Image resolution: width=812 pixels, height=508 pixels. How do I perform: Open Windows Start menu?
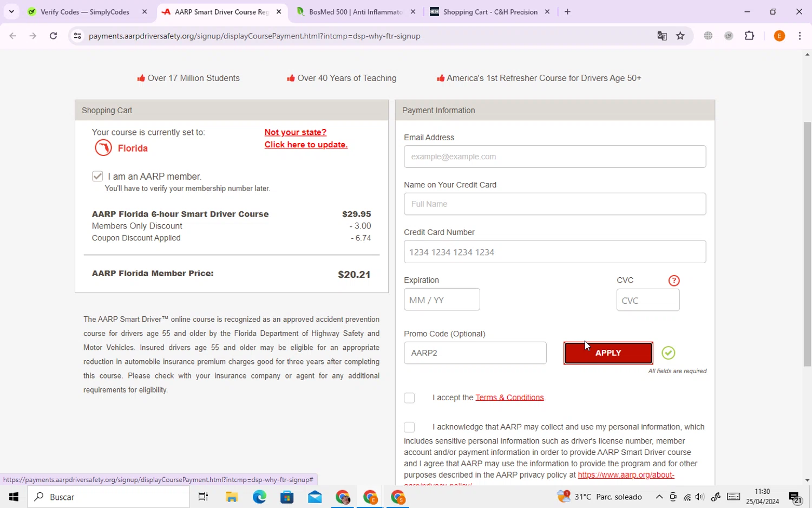click(14, 497)
